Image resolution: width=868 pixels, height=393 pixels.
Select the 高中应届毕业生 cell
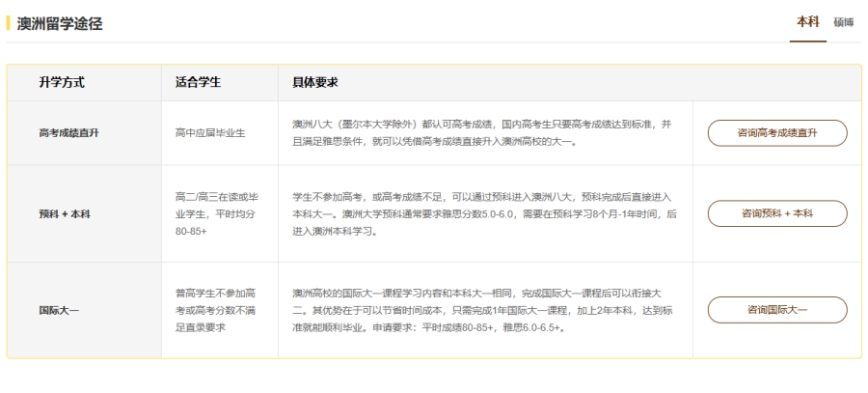(x=210, y=133)
